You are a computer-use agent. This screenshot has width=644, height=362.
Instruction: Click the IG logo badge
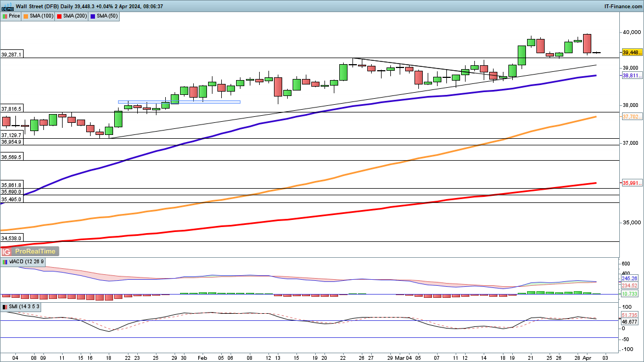point(6,252)
